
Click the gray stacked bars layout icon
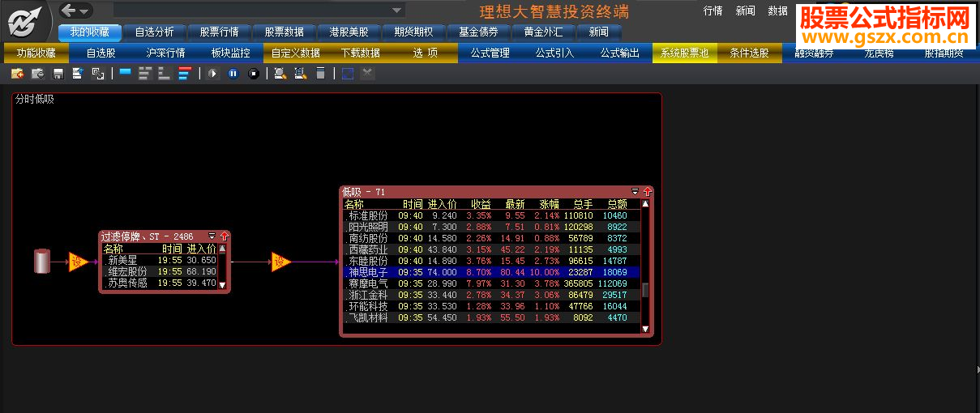pyautogui.click(x=144, y=74)
